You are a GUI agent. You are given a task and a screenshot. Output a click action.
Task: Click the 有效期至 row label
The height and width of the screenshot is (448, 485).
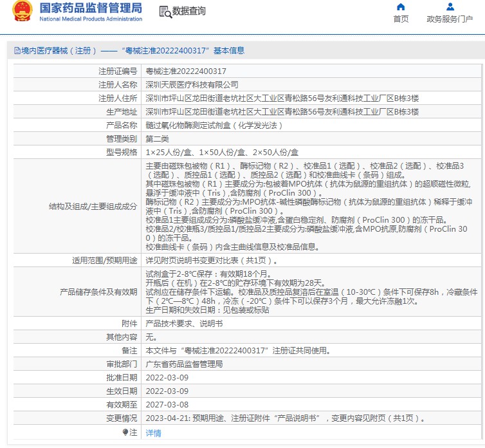(122, 405)
